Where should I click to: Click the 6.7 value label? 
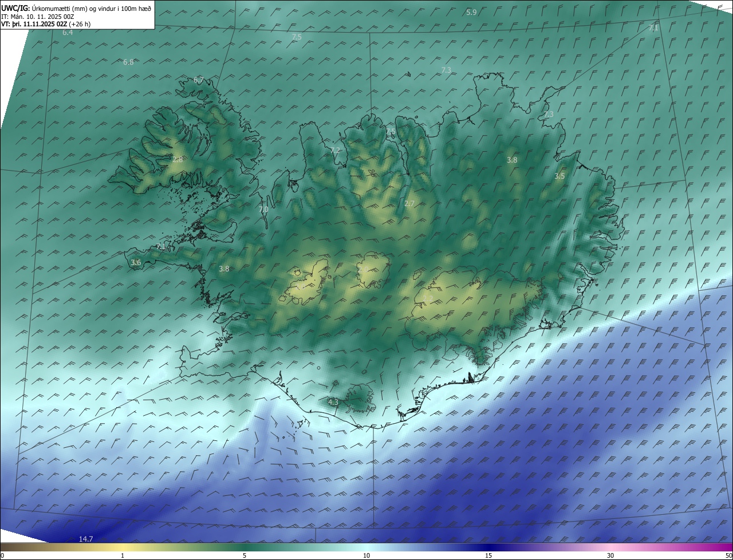pos(199,80)
